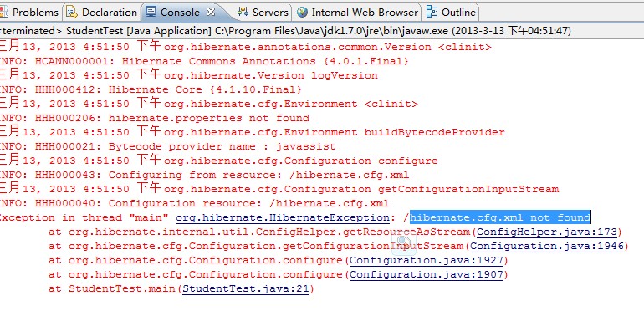Click the highlighted "hibernate.cfg.xml not found" text
The width and height of the screenshot is (644, 311).
[x=500, y=217]
